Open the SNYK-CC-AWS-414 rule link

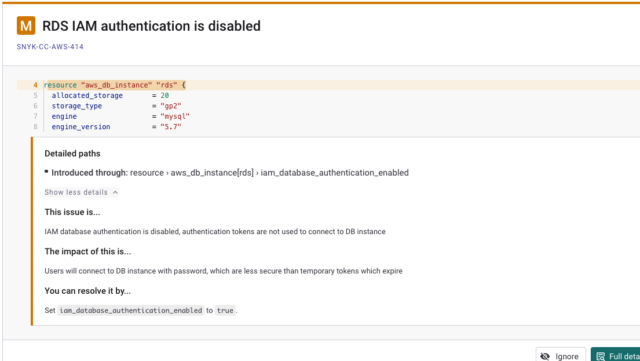(50, 47)
